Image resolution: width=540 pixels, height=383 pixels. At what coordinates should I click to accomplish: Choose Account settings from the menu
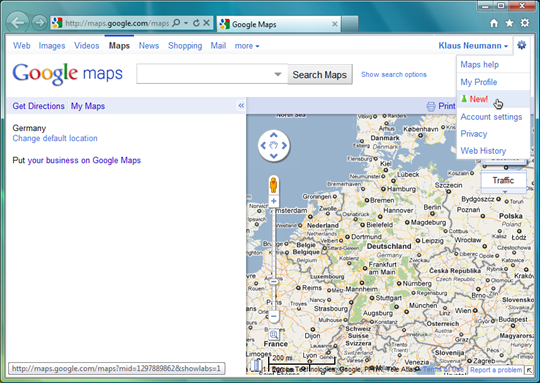pyautogui.click(x=491, y=117)
